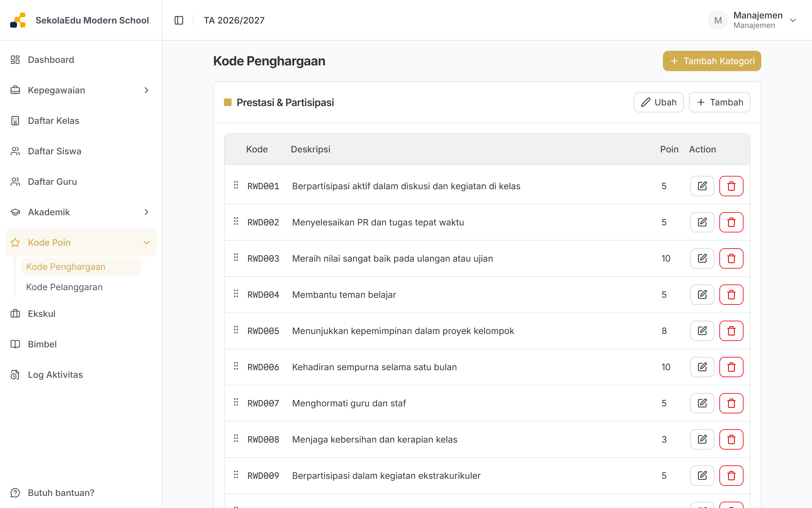
Task: Delete the RWD007 row
Action: (x=731, y=403)
